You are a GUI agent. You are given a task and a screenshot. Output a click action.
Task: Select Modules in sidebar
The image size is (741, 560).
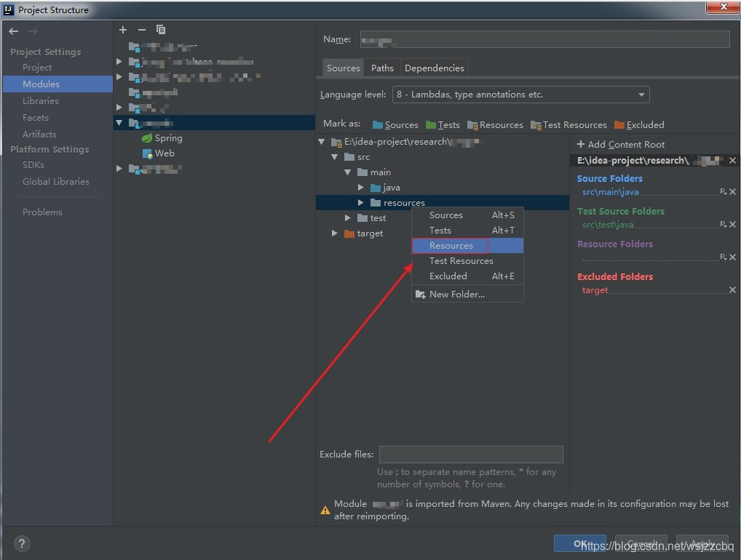58,84
